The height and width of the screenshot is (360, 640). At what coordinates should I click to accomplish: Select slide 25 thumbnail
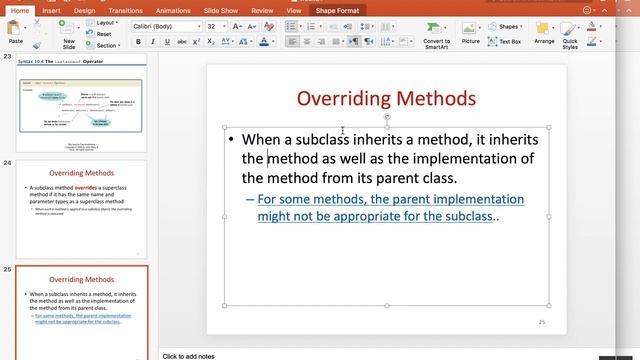(x=82, y=312)
